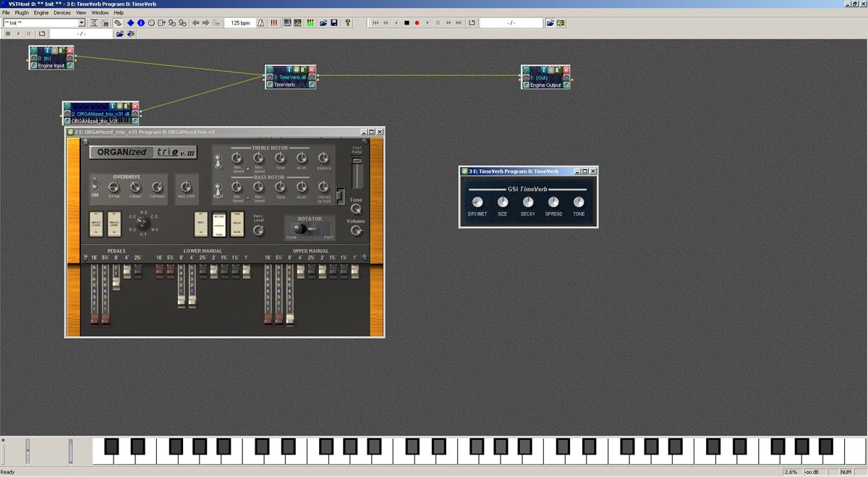Screen dimensions: 868x477
Task: Click the DECAY knob in TimeVerb
Action: pos(528,201)
